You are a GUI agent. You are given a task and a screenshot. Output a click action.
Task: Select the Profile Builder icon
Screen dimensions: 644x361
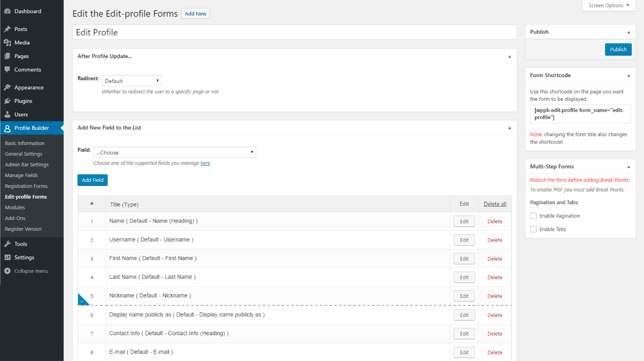click(8, 128)
